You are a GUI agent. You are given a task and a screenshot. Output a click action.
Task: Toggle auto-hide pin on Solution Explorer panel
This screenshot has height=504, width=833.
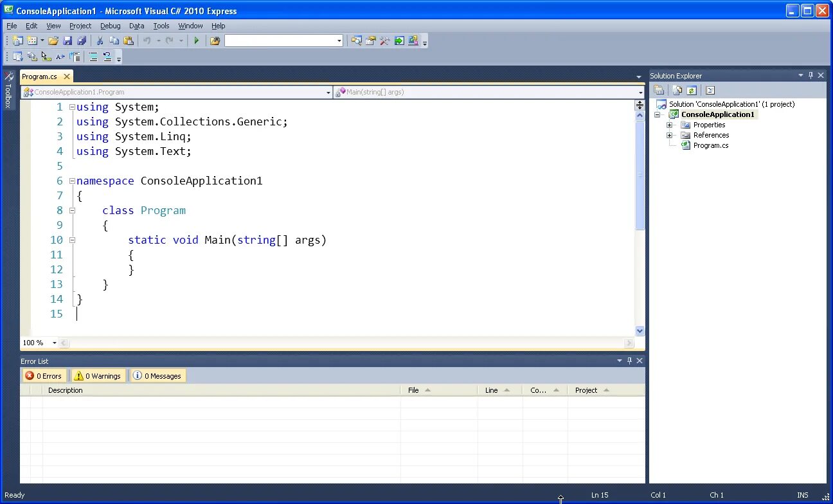click(x=811, y=75)
